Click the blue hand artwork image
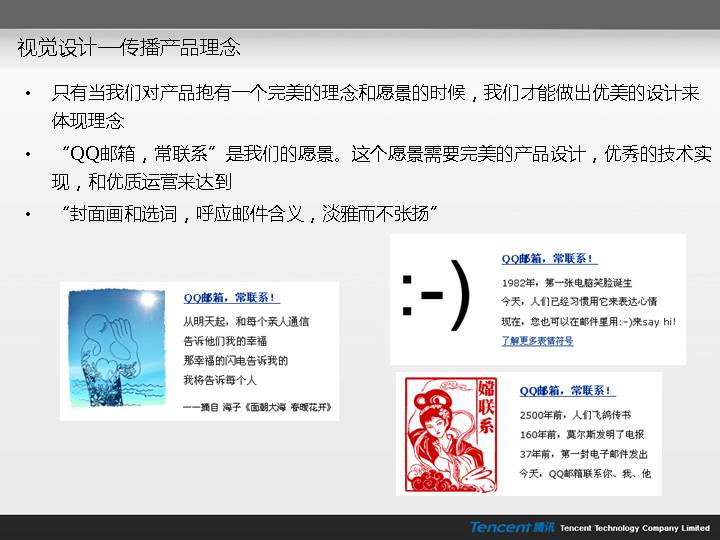 (116, 350)
